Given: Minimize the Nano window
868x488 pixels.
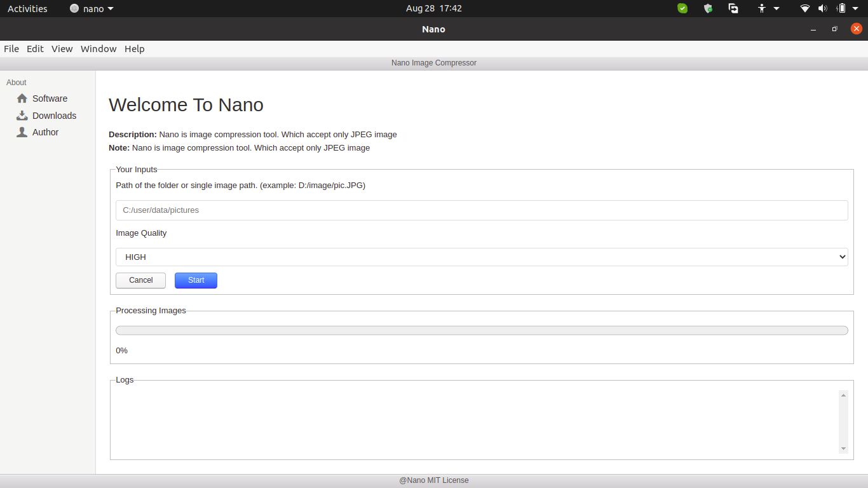Looking at the screenshot, I should pyautogui.click(x=813, y=29).
